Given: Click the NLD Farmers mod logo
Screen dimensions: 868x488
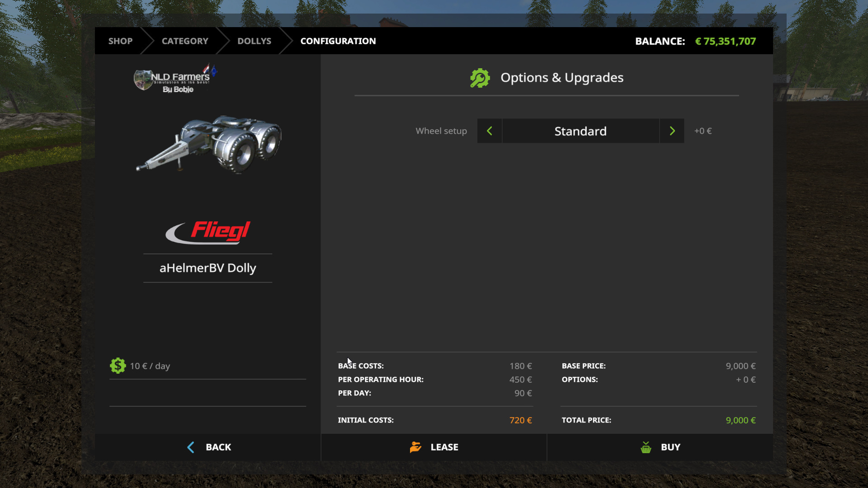Looking at the screenshot, I should 175,80.
